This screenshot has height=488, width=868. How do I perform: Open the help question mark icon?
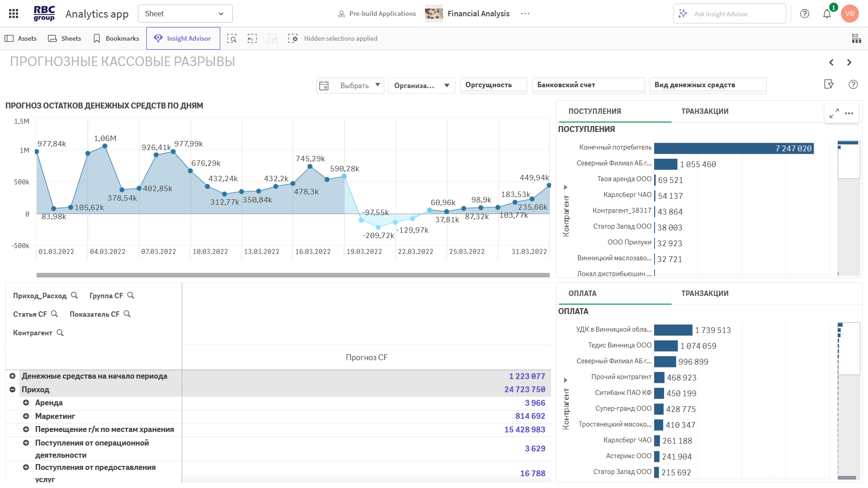click(805, 14)
